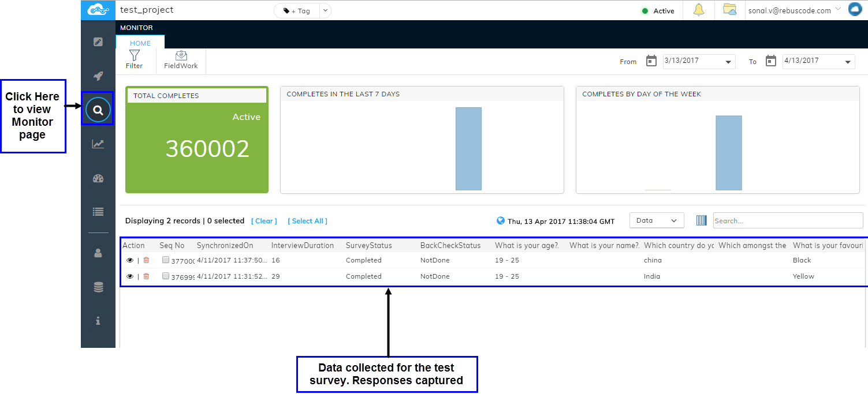Click the interview duration value 16
Screen dimensions: 868x394
click(275, 260)
